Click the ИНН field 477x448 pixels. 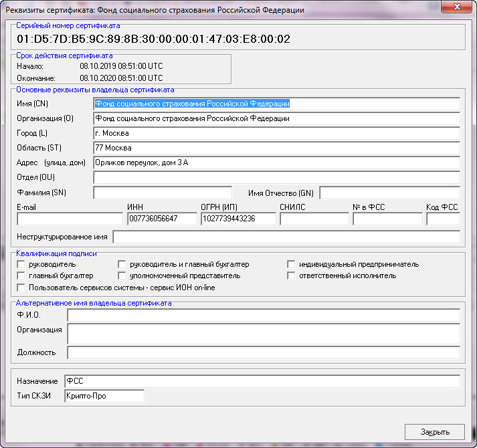162,219
